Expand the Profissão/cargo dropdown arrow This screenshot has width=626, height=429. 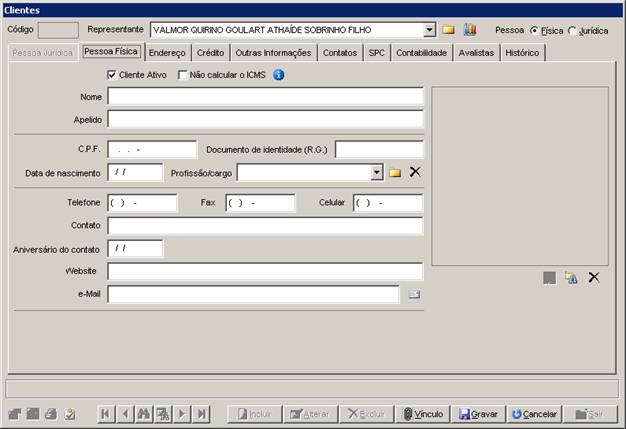pos(376,172)
